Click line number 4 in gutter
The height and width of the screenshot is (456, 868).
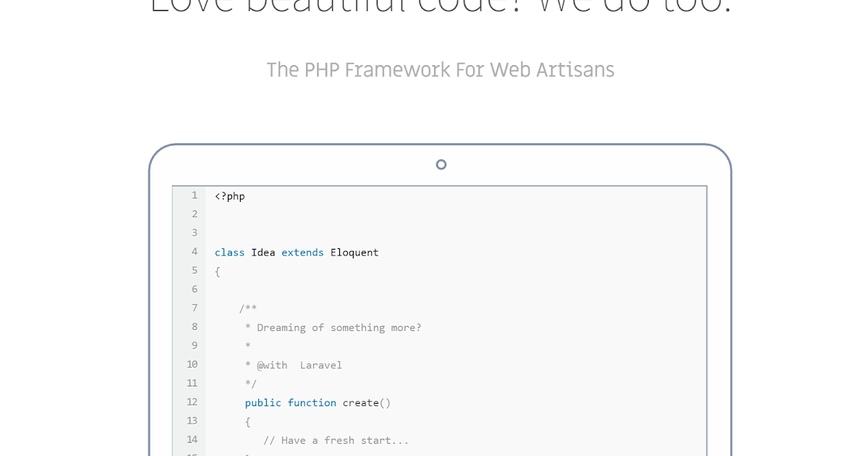(x=195, y=252)
